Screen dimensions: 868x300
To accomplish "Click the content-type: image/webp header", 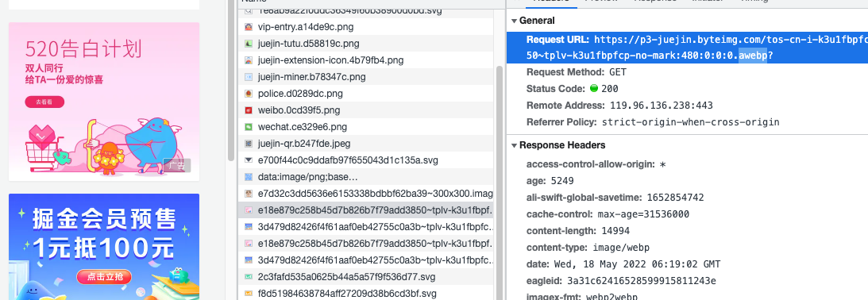I will click(588, 248).
